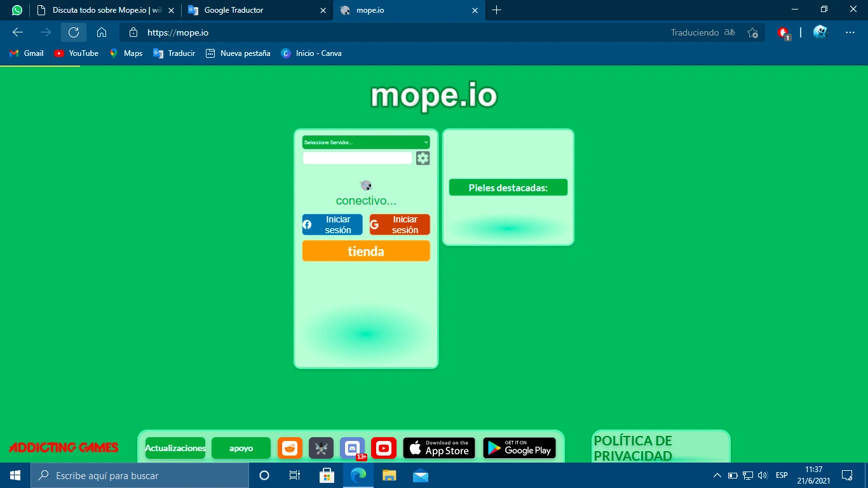The width and height of the screenshot is (868, 488).
Task: Open the mope.io wiki crossed-swords icon
Action: [321, 448]
